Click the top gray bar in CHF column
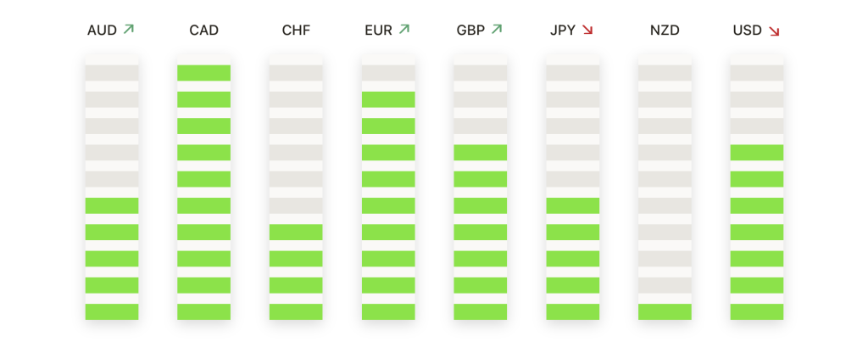The image size is (868, 353). tap(296, 73)
